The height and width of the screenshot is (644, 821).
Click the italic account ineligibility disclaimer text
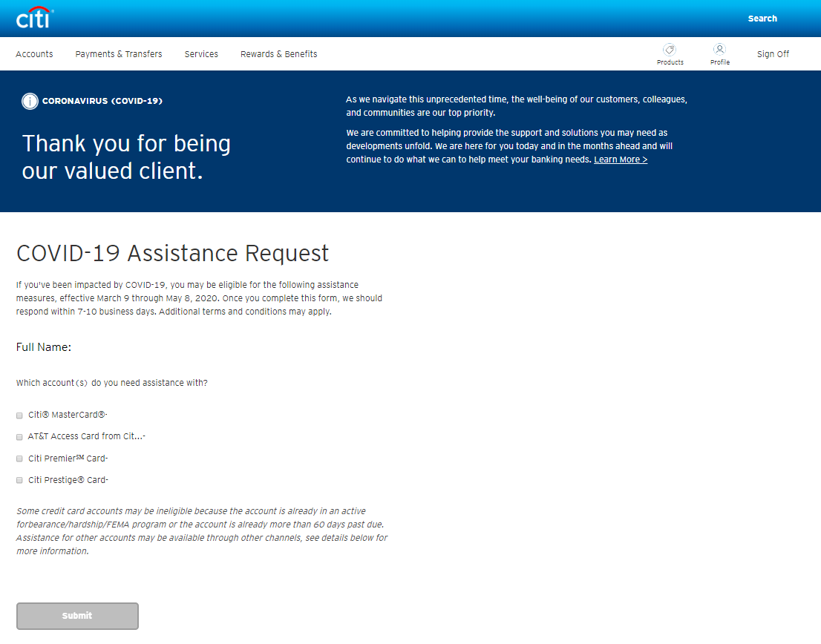coord(202,531)
